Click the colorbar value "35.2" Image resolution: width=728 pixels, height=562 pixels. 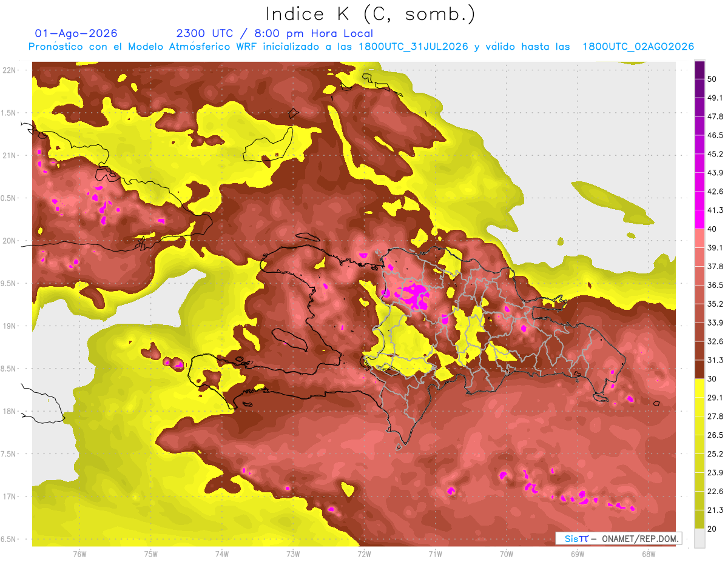715,304
